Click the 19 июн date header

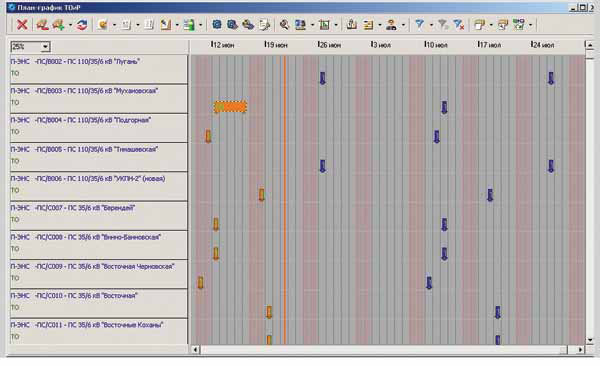tap(276, 45)
